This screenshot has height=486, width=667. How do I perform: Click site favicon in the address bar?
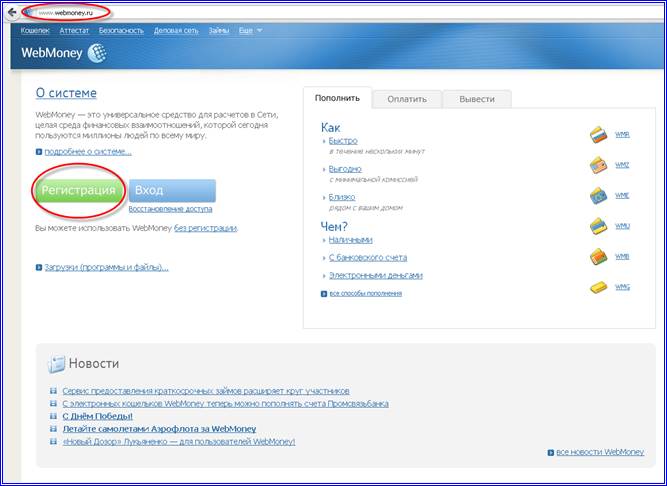[29, 12]
